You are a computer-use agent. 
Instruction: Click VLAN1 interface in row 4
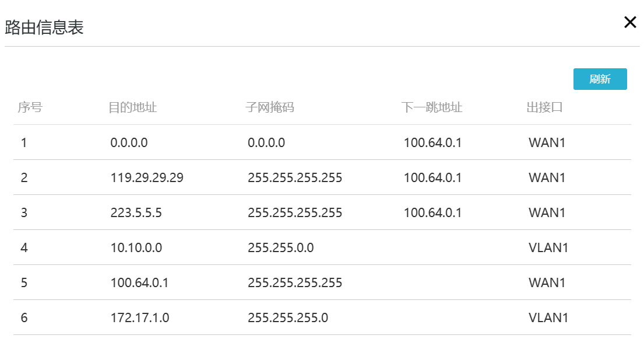548,247
